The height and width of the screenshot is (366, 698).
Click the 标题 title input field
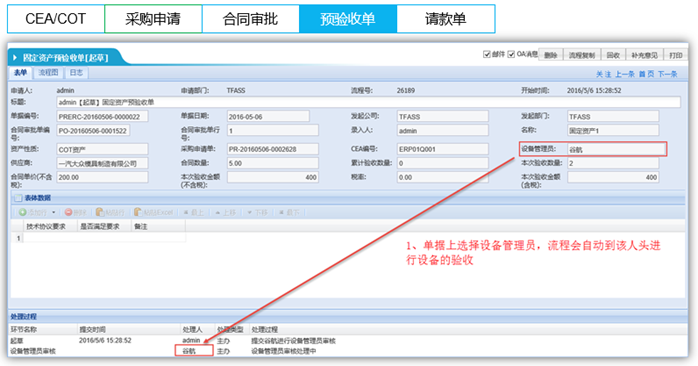pos(368,102)
